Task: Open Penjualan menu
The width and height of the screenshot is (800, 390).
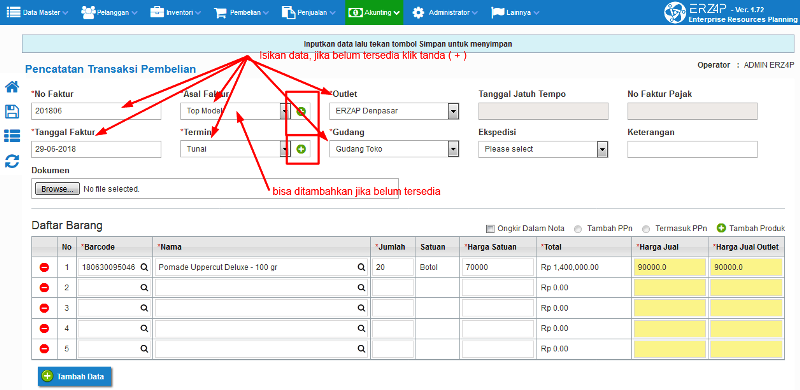Action: click(x=310, y=12)
